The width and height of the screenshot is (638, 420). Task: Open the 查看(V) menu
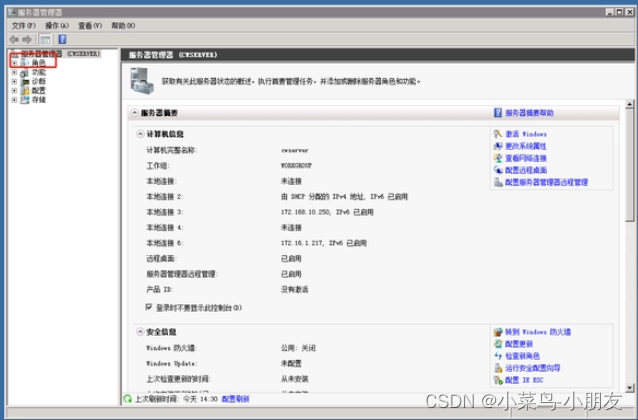tap(90, 26)
